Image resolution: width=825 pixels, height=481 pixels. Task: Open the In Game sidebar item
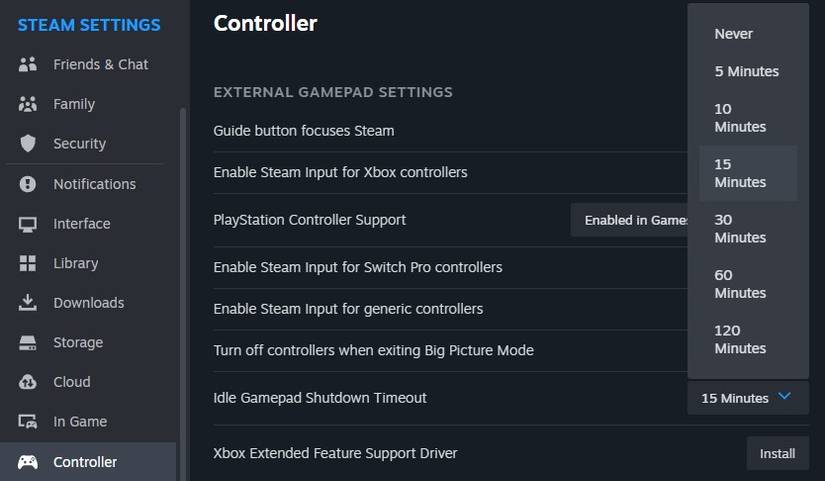click(x=80, y=422)
